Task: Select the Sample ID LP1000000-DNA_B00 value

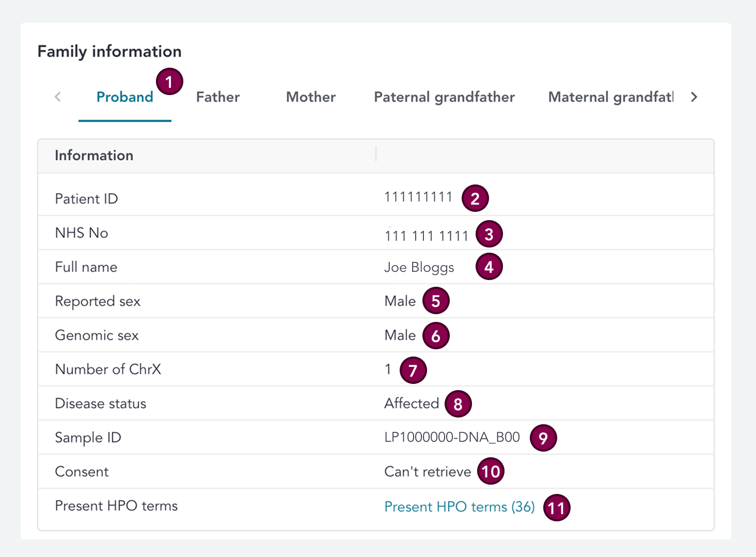Action: click(x=453, y=437)
